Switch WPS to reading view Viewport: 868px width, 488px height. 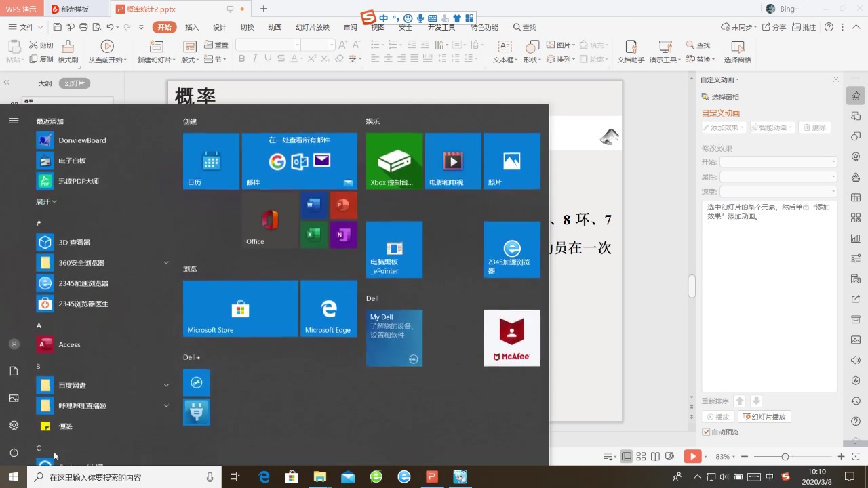[655, 457]
